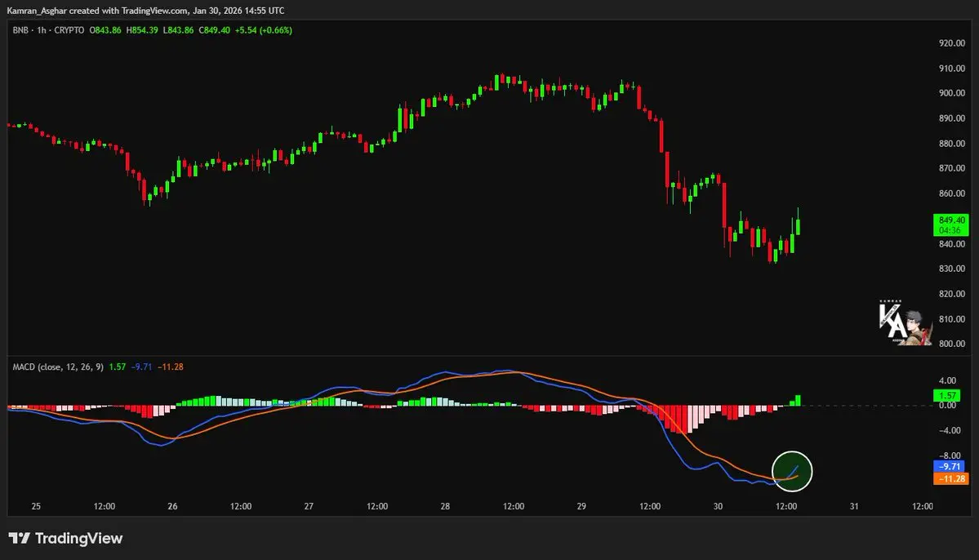Click the 0.00 label on MACD axis
The width and height of the screenshot is (979, 560).
[x=948, y=406]
